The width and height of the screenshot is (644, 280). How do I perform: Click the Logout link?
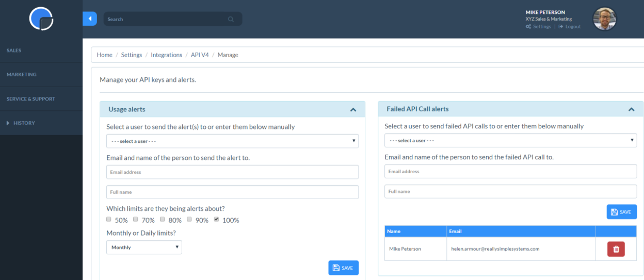(x=569, y=26)
